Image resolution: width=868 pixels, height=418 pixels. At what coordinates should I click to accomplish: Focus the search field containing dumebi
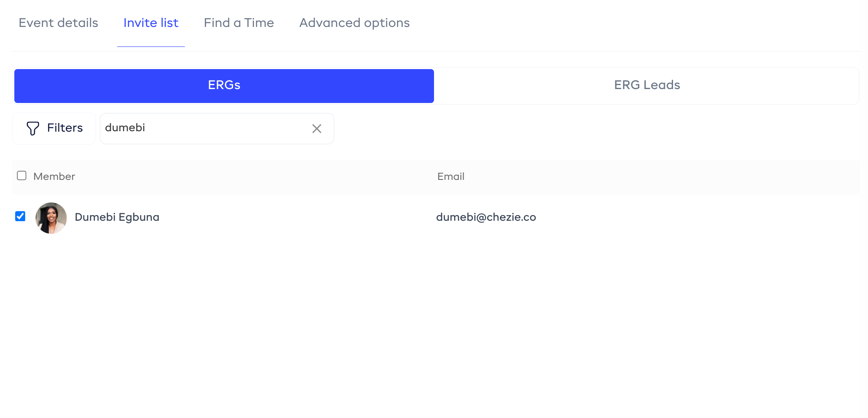pos(204,128)
